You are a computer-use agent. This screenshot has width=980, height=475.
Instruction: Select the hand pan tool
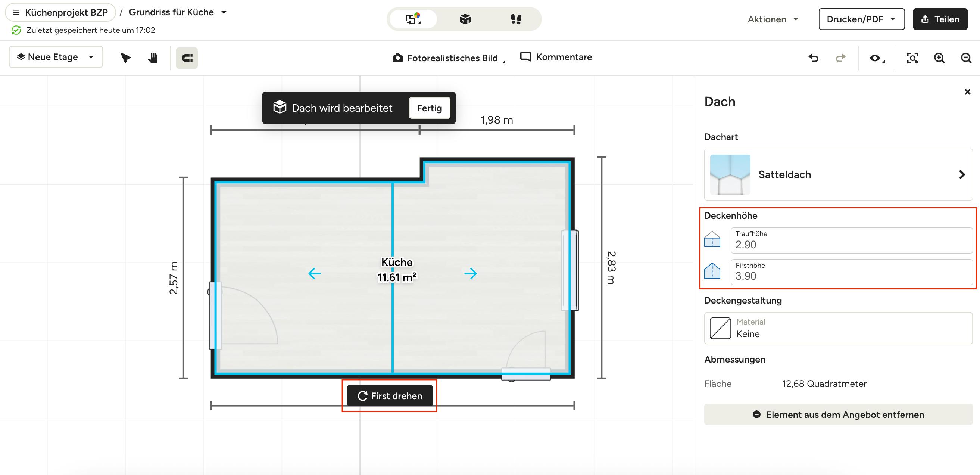point(153,58)
